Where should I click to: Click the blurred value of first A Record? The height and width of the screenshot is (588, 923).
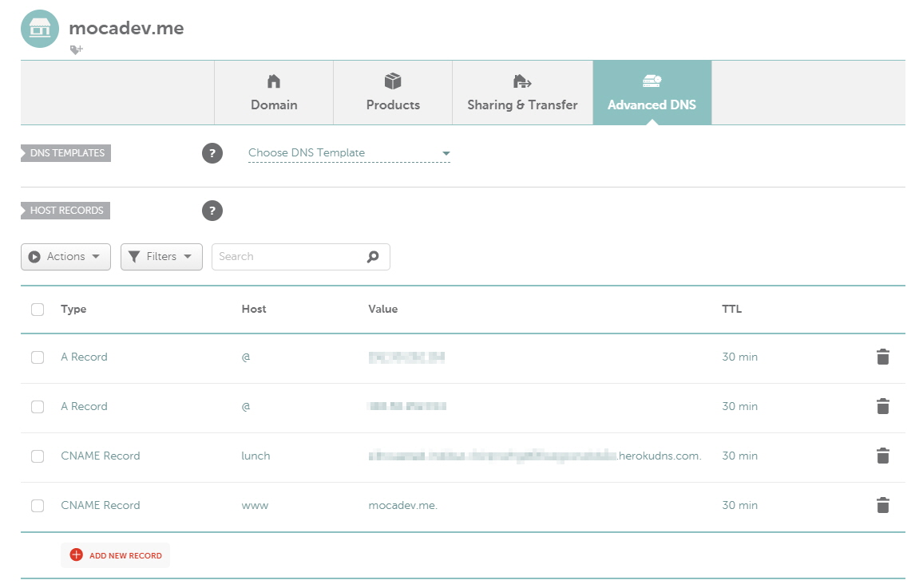click(406, 357)
